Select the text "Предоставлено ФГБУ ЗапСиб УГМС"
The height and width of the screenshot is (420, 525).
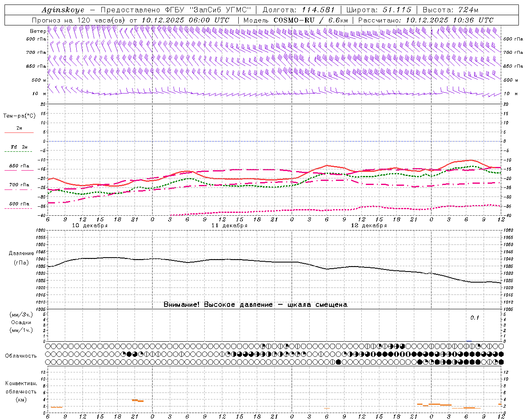point(176,10)
